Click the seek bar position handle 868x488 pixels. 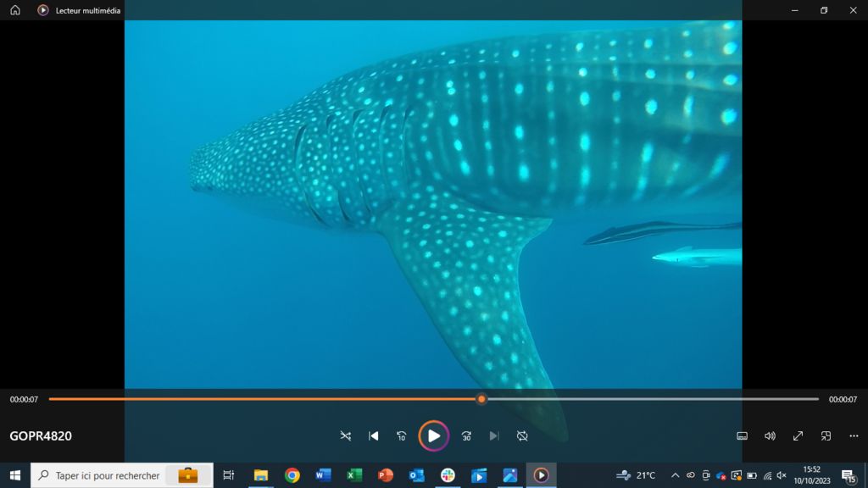click(x=481, y=399)
